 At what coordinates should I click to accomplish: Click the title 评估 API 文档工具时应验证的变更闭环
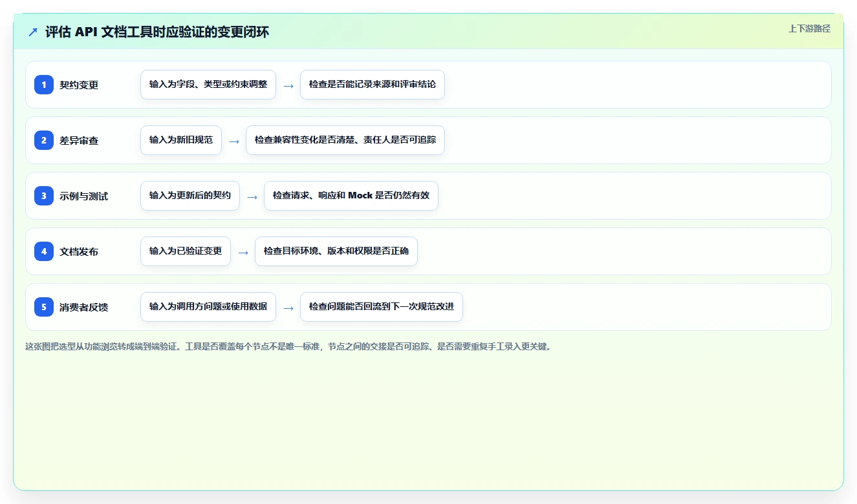pyautogui.click(x=157, y=32)
